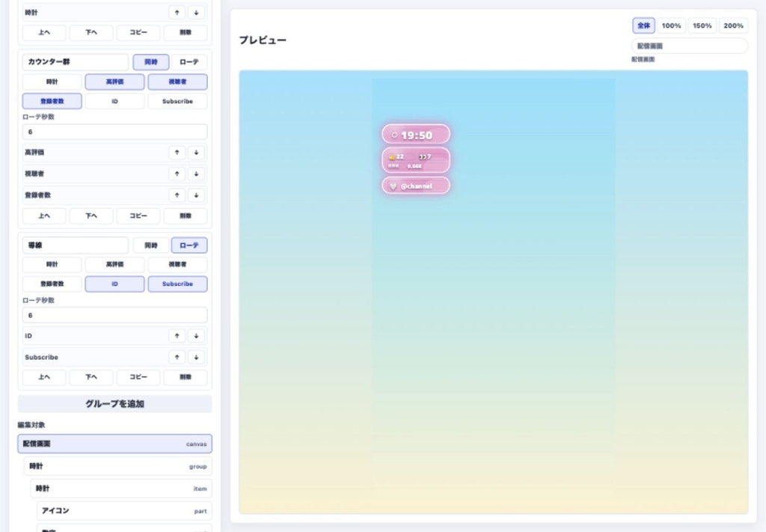
Task: Click the ローテ秒数 field in the 導線 group
Action: (114, 315)
